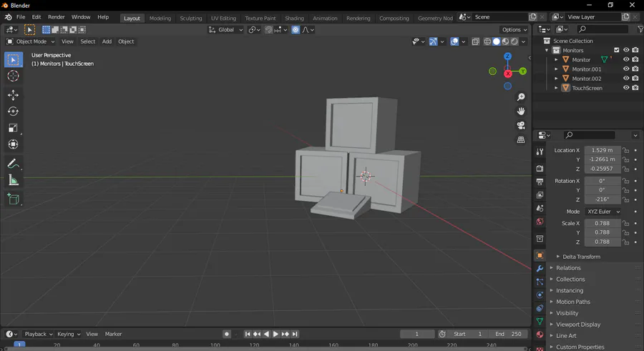Viewport: 644px width, 351px height.
Task: Click Marker in timeline header
Action: 113,334
